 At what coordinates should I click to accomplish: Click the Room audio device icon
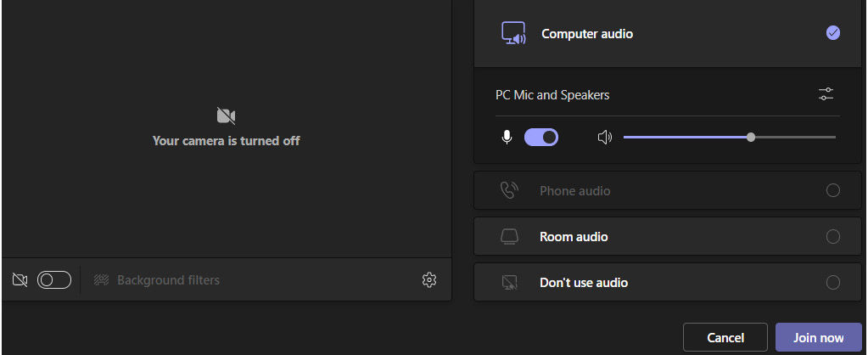click(x=509, y=236)
